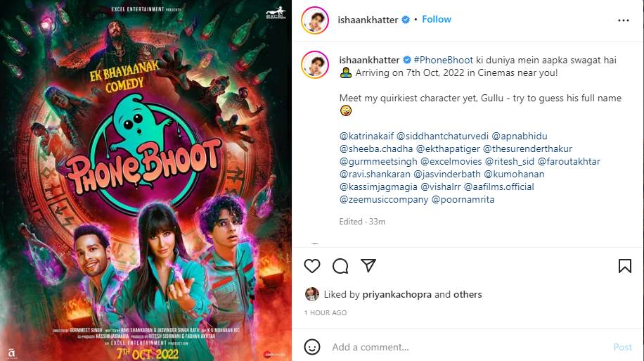Click the verified badge in post header
The width and height of the screenshot is (644, 361).
pos(406,20)
